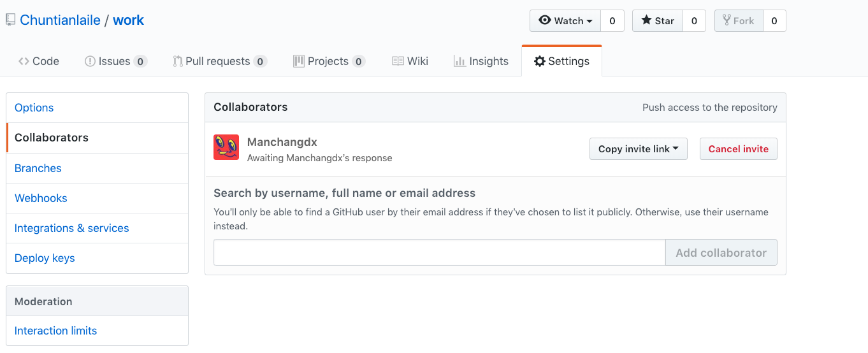
Task: Cancel the invite for Manchangdx
Action: point(739,149)
